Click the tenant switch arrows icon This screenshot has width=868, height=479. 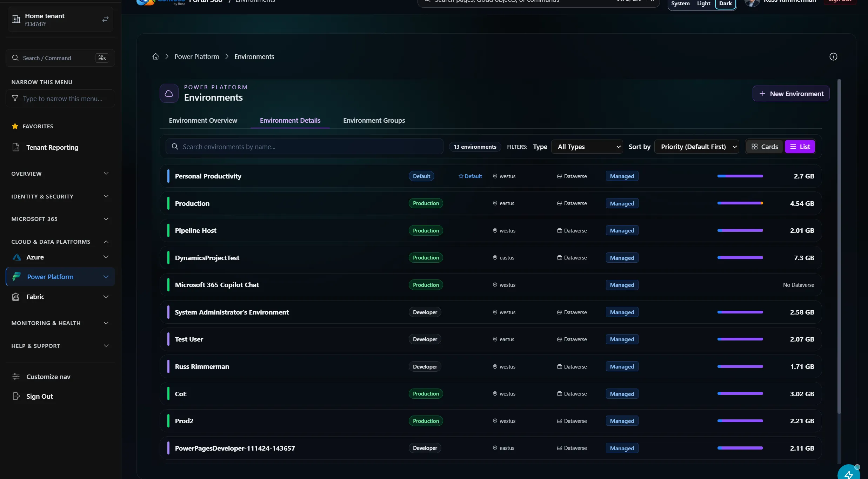tap(105, 19)
